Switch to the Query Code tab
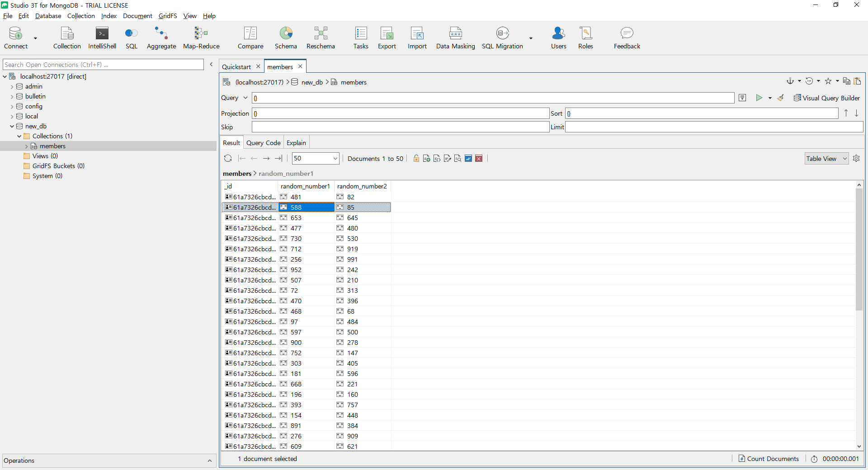The image size is (868, 470). click(263, 143)
